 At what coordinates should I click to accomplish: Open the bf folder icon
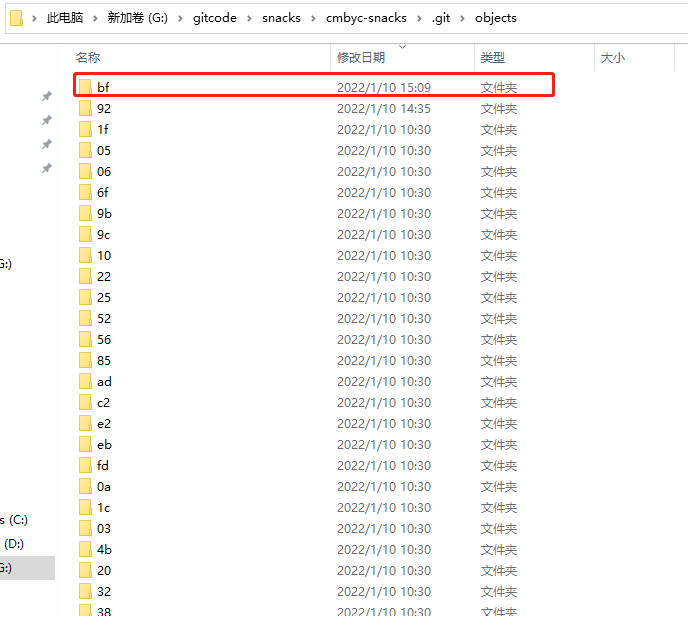click(85, 87)
